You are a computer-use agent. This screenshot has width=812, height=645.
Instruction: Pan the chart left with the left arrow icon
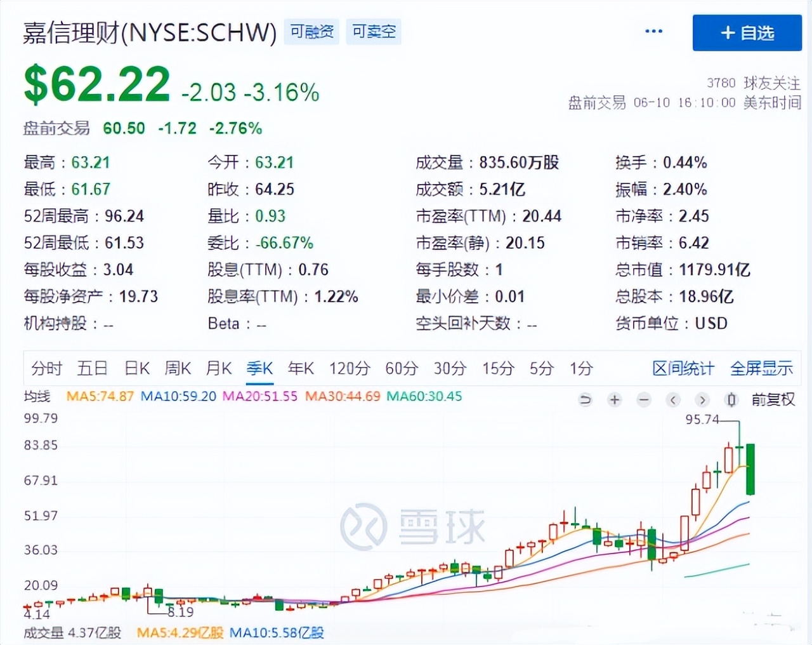tap(672, 400)
